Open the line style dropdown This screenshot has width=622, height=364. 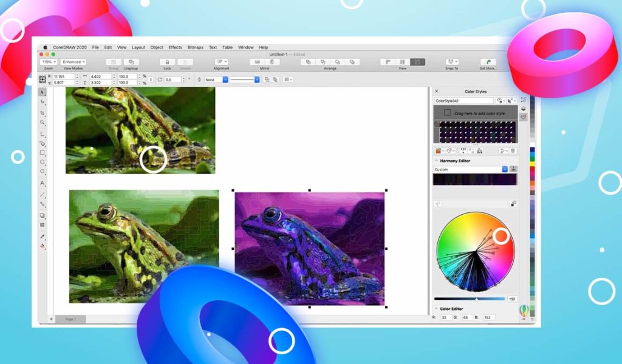pyautogui.click(x=244, y=79)
